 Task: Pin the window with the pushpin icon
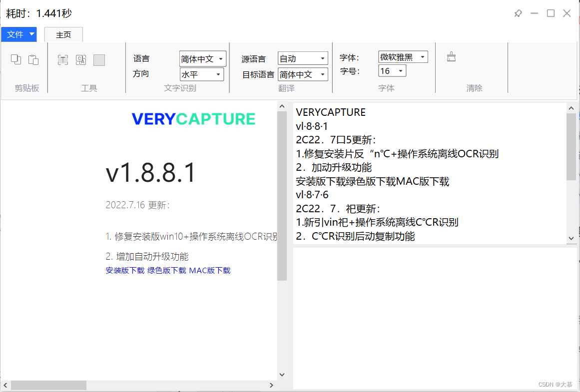pyautogui.click(x=518, y=13)
